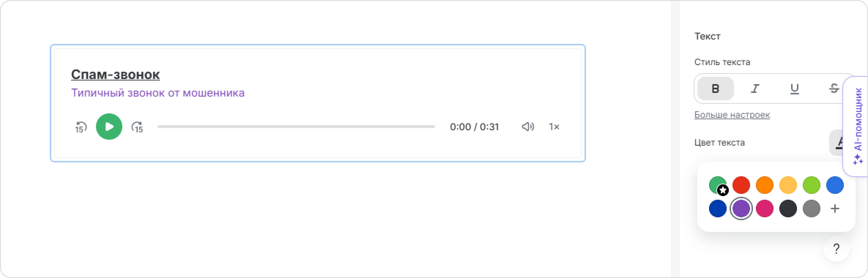Click the audio progress bar
The image size is (868, 278).
(x=296, y=127)
